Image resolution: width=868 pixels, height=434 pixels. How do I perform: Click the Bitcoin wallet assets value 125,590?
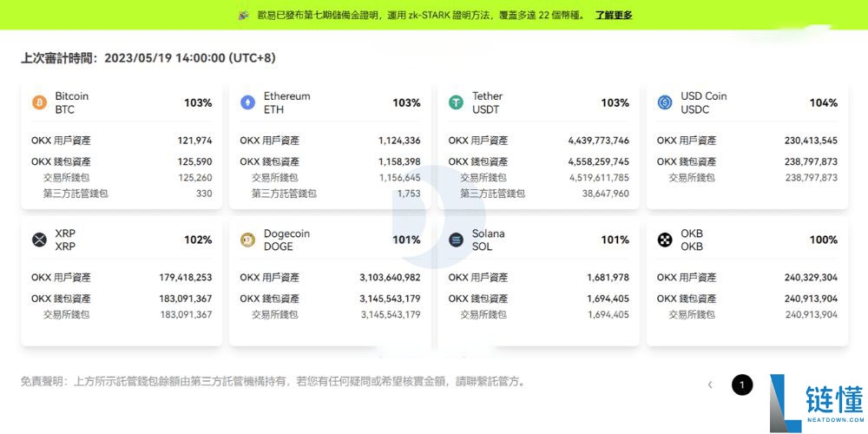(x=194, y=161)
